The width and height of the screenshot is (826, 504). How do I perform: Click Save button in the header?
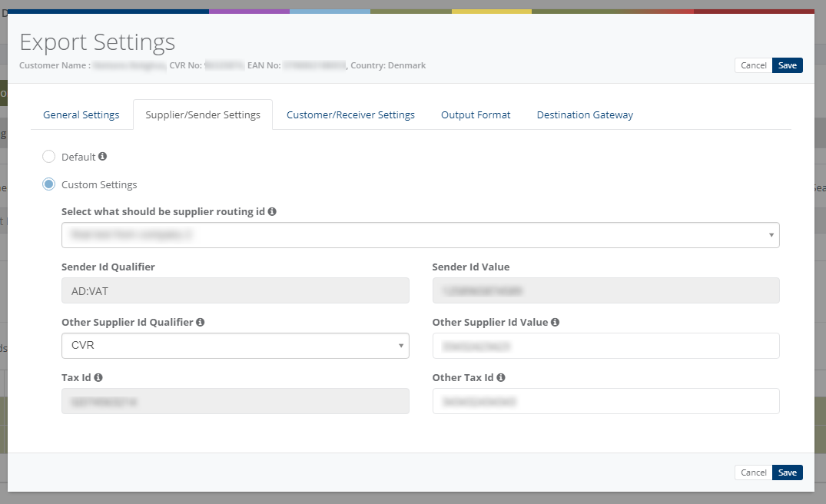(x=788, y=65)
